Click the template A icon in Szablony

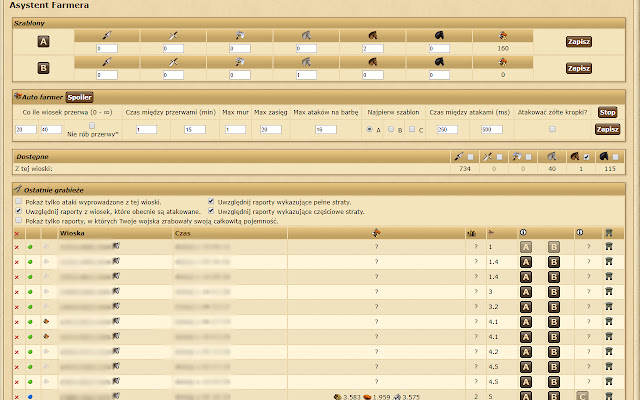coord(43,41)
